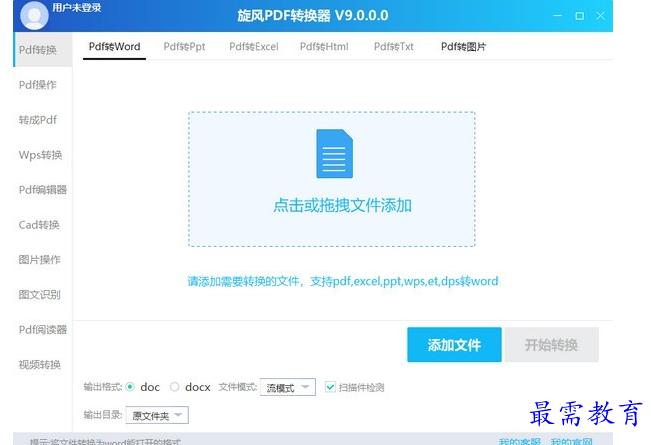This screenshot has height=445, width=651.
Task: Switch to the Pdf转Txt tab
Action: 394,46
